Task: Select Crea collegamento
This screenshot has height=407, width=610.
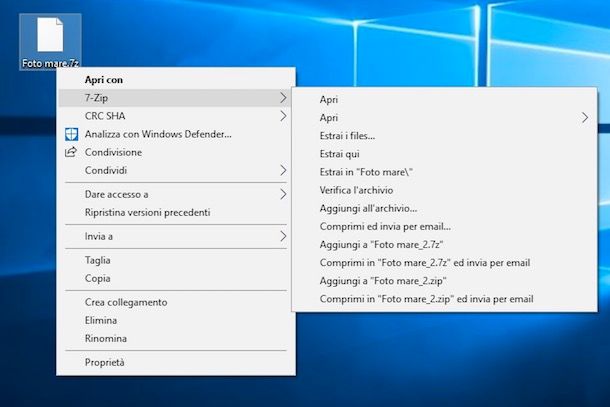Action: pyautogui.click(x=176, y=302)
